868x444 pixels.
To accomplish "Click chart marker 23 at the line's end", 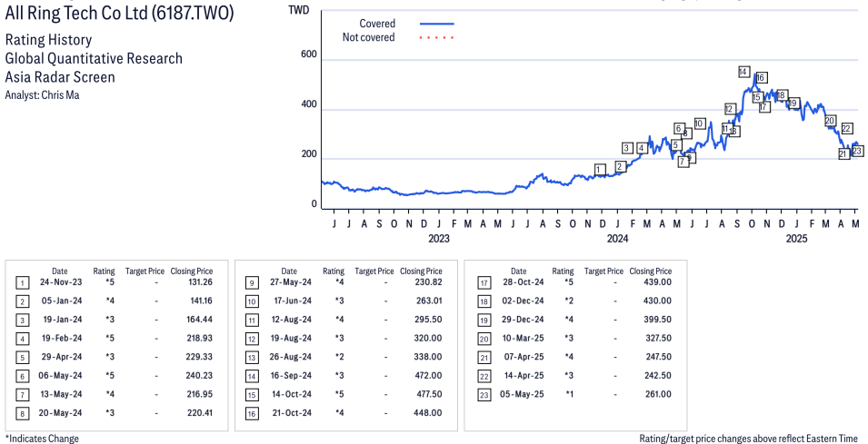I will pos(857,151).
